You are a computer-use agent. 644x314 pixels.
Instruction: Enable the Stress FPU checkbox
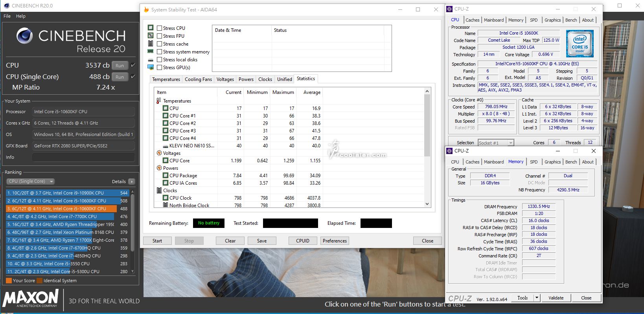point(159,36)
